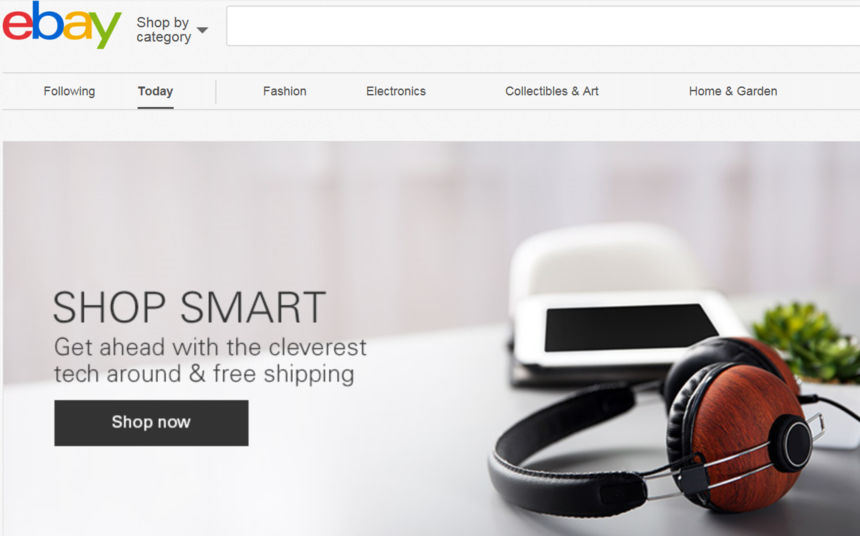Switch to the Following tab
This screenshot has height=536, width=860.
coord(69,91)
